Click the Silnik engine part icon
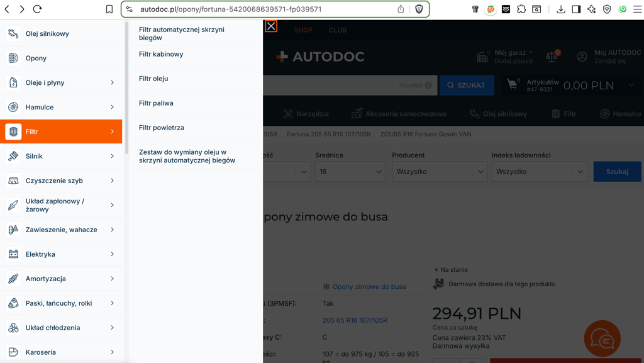The height and width of the screenshot is (363, 644). click(x=13, y=156)
